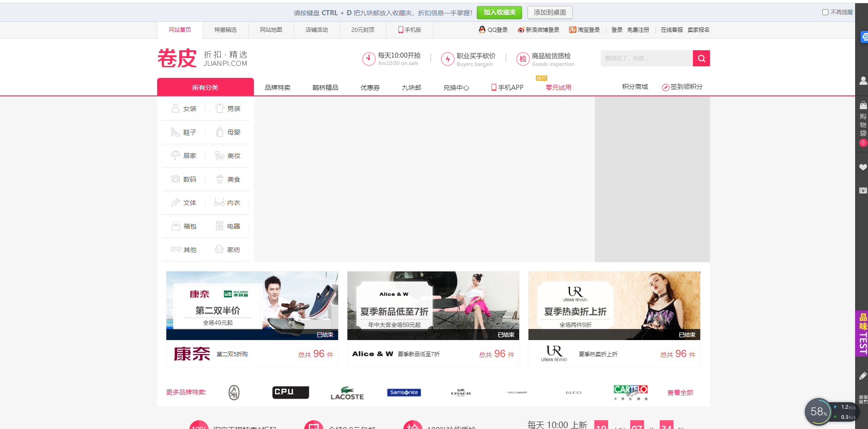Viewport: 868px width, 429px height.
Task: Open 兑换中心 in navigation
Action: click(456, 88)
